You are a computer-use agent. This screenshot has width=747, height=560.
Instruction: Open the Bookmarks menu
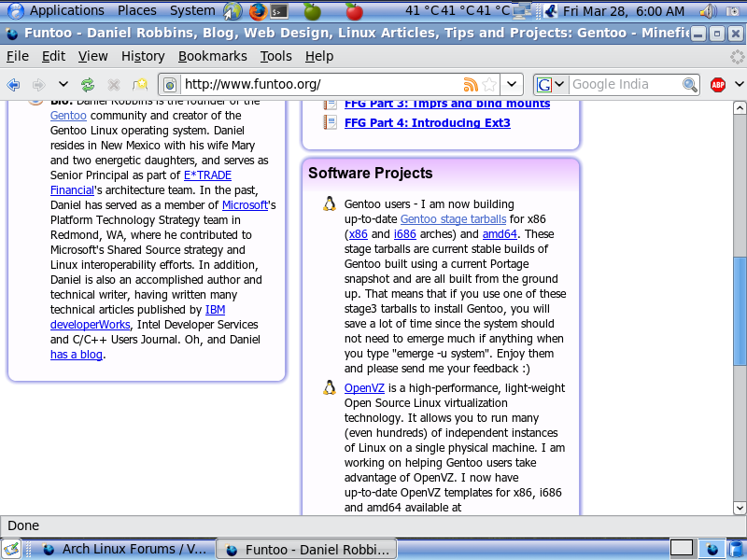tap(213, 56)
